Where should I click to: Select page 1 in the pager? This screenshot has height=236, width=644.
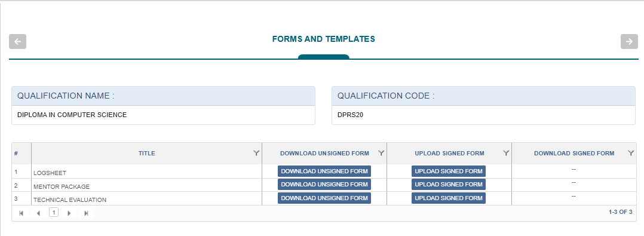(54, 212)
